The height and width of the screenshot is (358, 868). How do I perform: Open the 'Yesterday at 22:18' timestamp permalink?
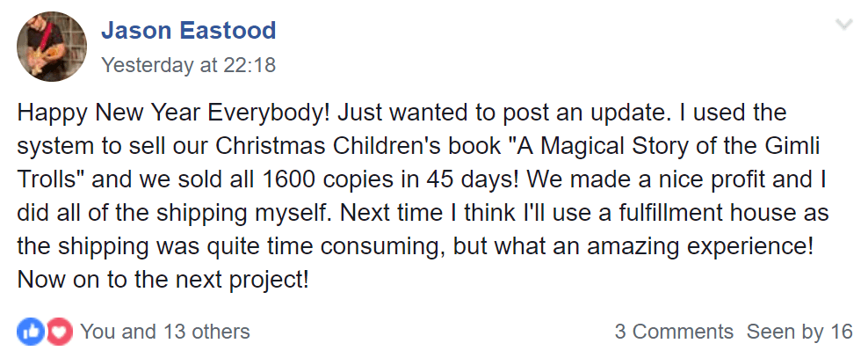coord(188,65)
